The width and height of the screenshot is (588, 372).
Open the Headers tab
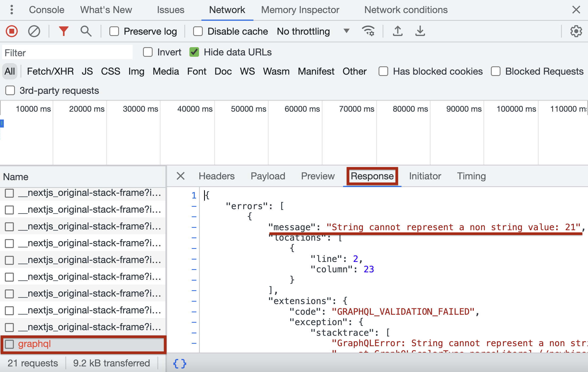pyautogui.click(x=216, y=176)
